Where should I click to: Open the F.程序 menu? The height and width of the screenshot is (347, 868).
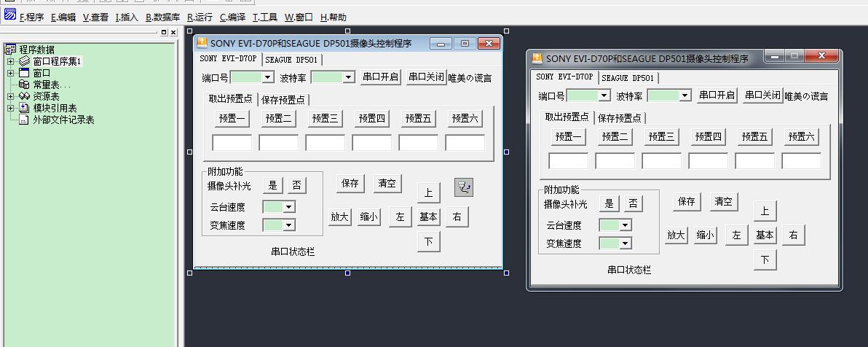[31, 17]
